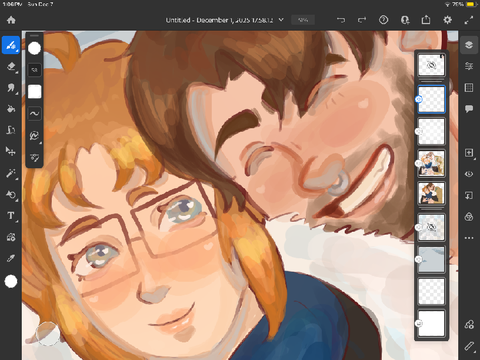The height and width of the screenshot is (360, 480).
Task: Select the Type tool
Action: point(11,216)
